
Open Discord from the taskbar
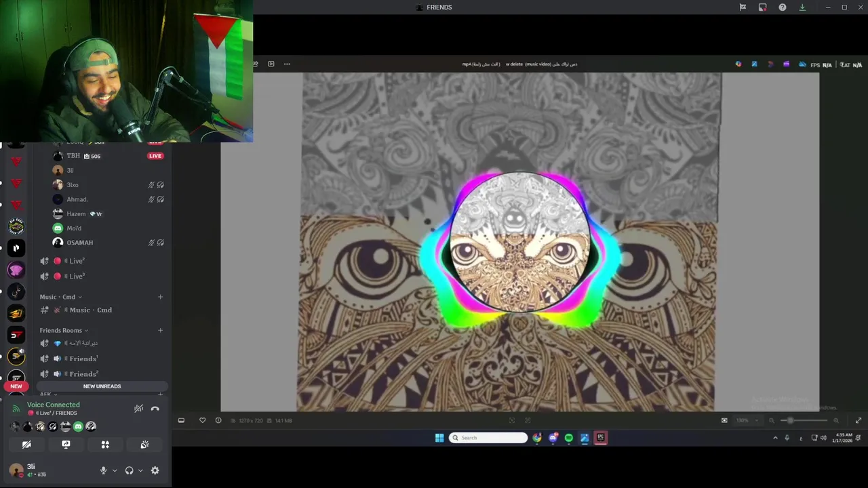553,438
